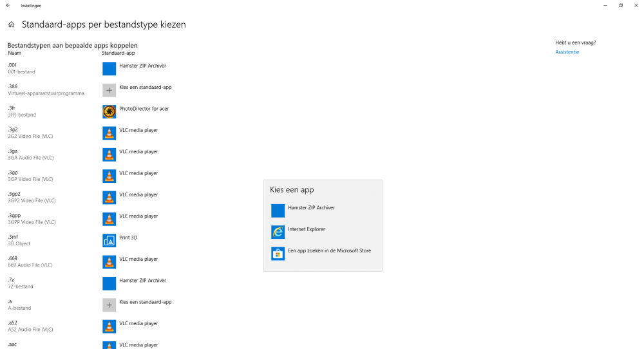Click Hamster ZIP Archiver icon for .7z
Screen dimensions: 644x349
tap(109, 283)
